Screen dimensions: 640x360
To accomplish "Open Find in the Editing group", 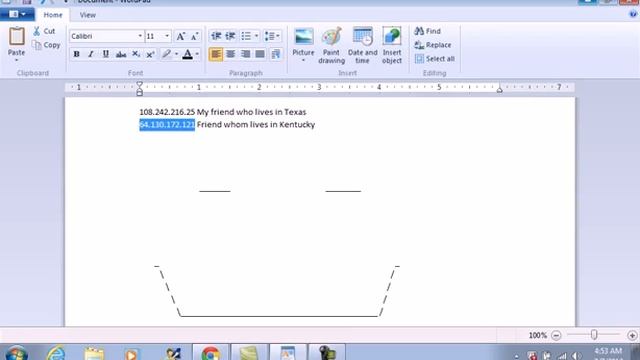I will click(x=427, y=31).
